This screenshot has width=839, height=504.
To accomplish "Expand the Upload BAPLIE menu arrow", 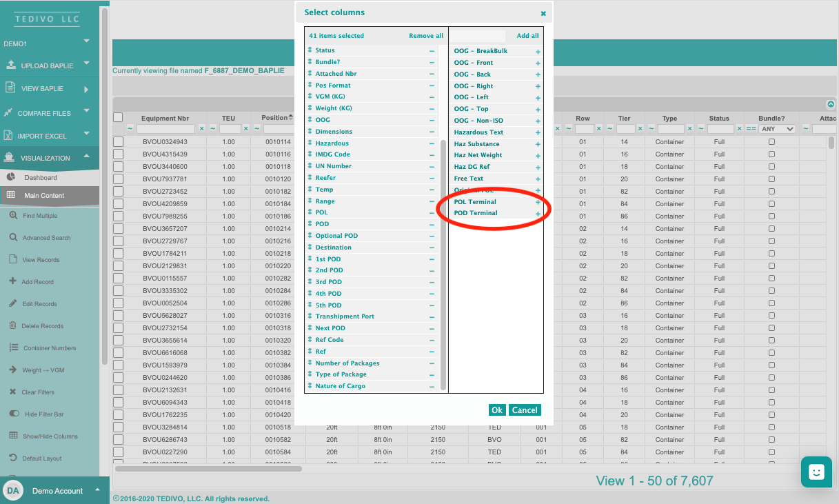I will tap(87, 63).
